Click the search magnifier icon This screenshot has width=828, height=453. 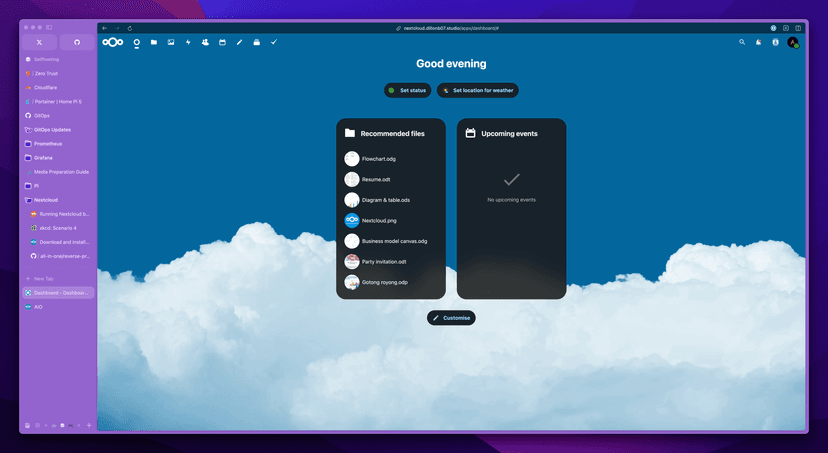[742, 42]
